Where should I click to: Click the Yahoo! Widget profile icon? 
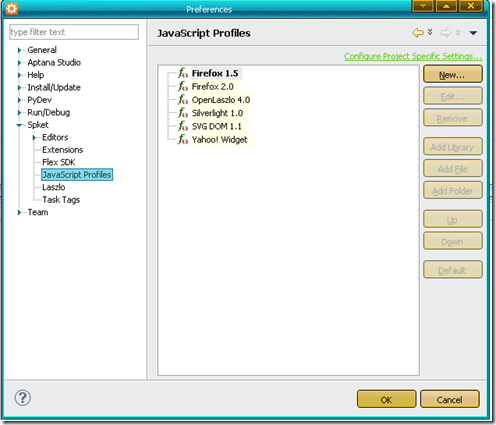[183, 139]
